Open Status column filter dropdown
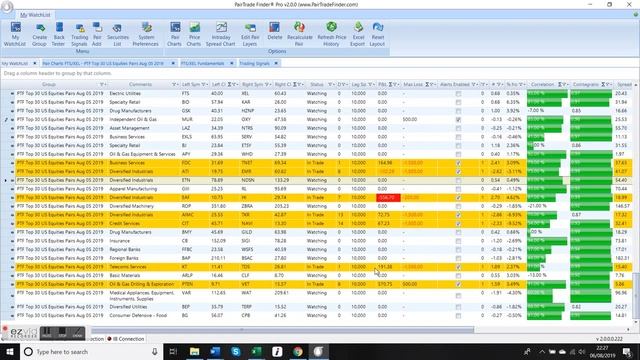640x360 pixels. pos(330,84)
